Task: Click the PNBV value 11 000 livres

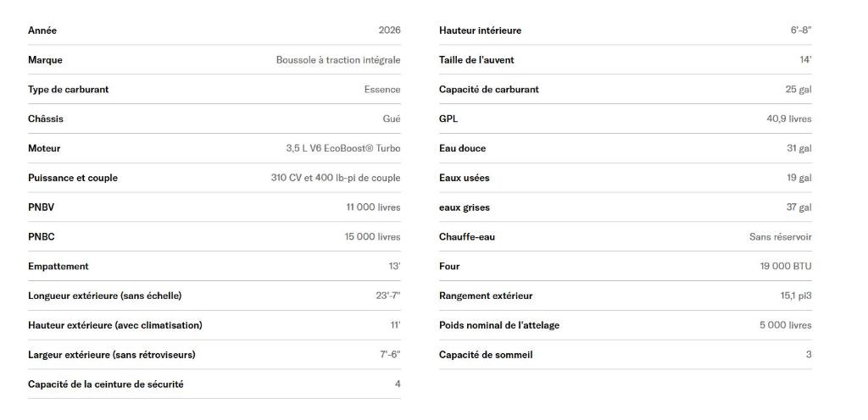Action: pos(373,207)
